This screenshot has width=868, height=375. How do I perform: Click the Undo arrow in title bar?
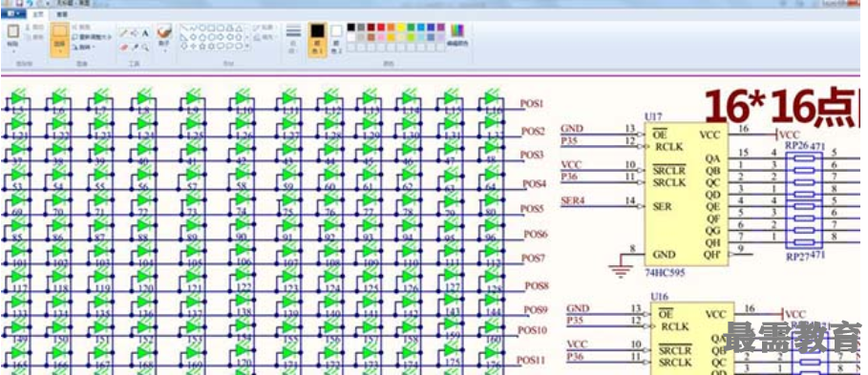coord(29,3)
